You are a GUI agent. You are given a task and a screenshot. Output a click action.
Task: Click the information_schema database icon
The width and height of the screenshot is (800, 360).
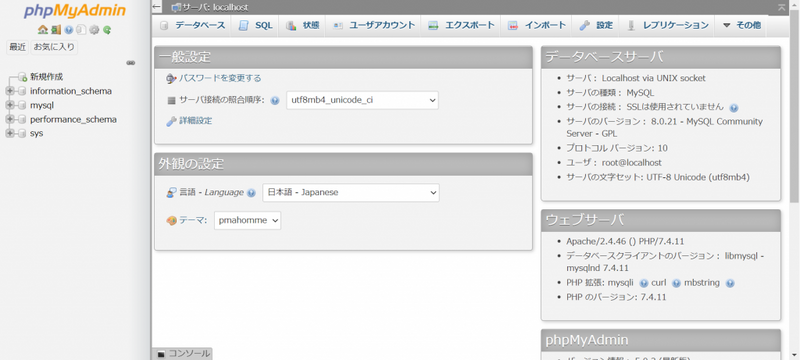22,91
